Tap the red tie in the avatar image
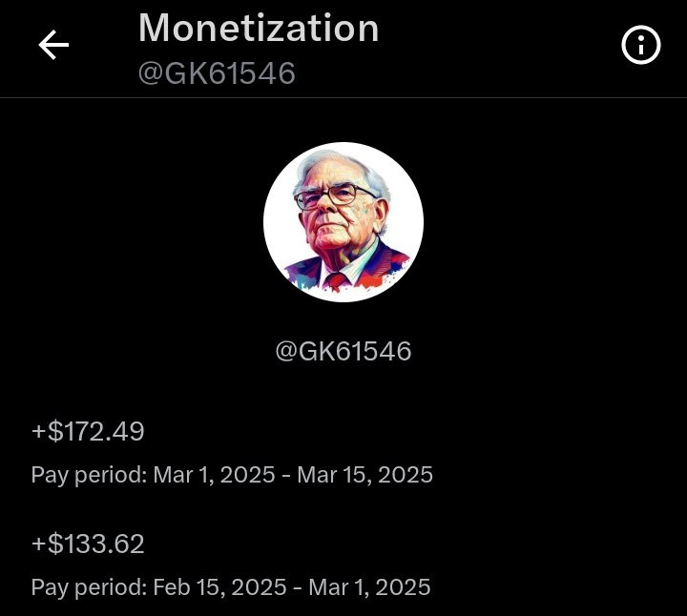 [336, 280]
